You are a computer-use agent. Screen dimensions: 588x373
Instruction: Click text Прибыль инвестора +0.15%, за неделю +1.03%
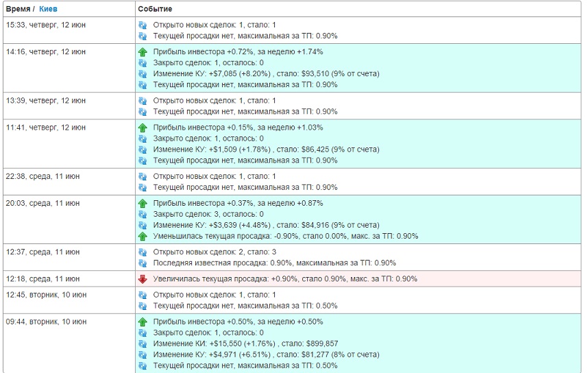(238, 128)
